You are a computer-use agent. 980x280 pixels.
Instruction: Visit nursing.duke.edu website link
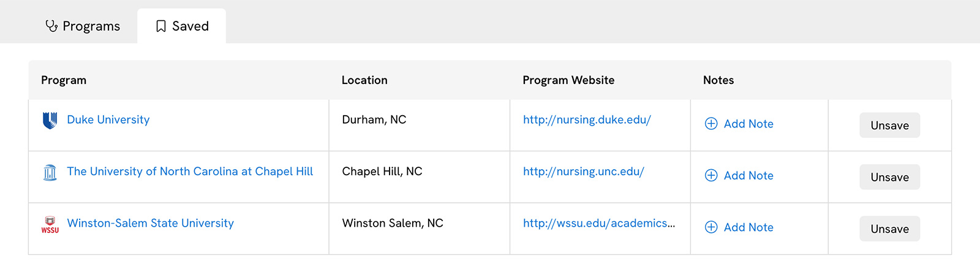click(587, 119)
